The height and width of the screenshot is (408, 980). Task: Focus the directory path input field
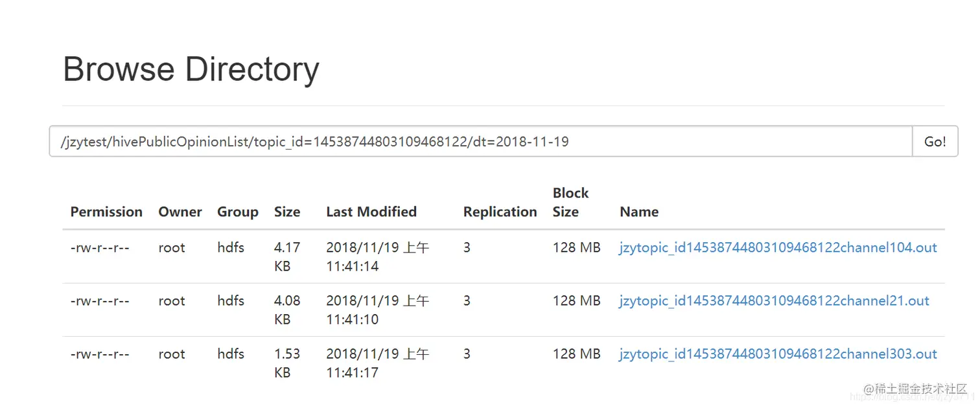tap(480, 142)
